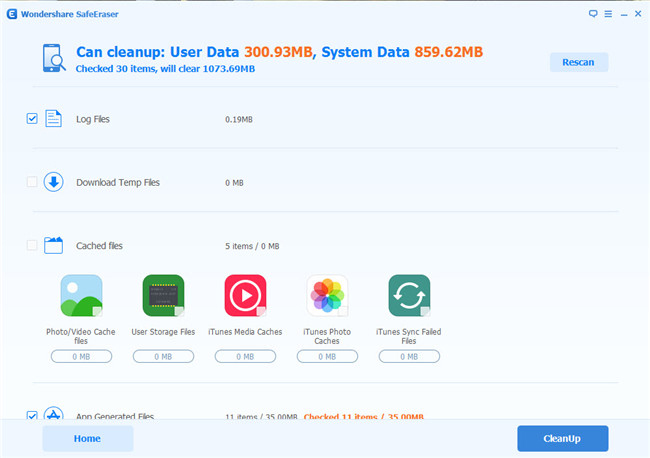
Task: Click the 'Checked 11 items / 35.00MB' text
Action: pos(364,416)
